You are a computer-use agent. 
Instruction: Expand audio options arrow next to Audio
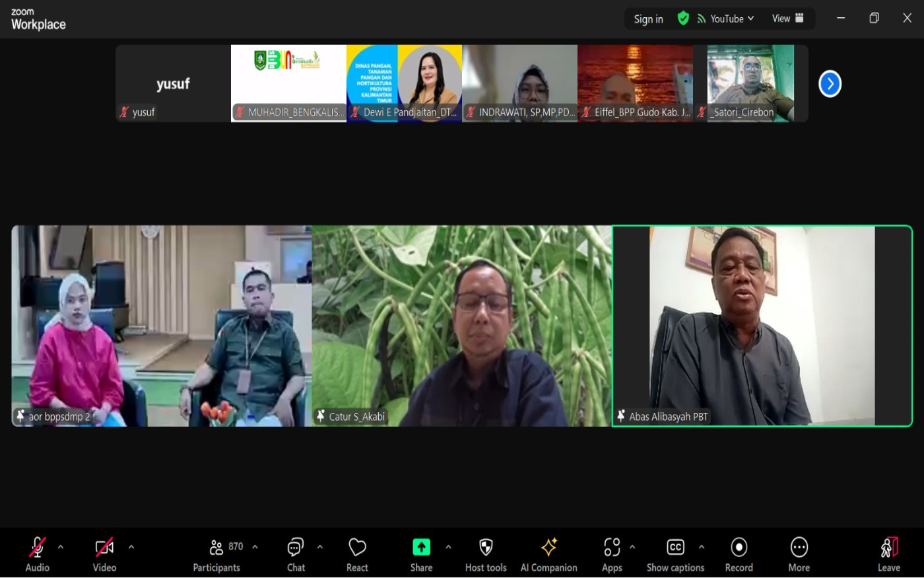61,547
